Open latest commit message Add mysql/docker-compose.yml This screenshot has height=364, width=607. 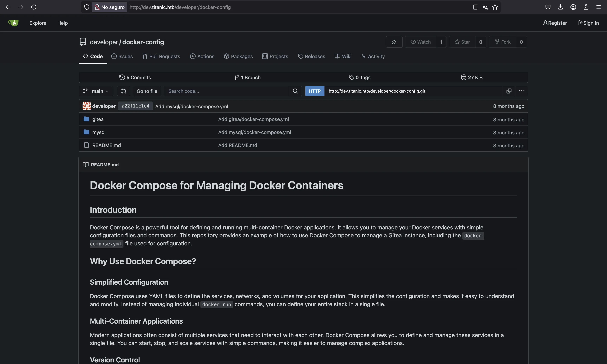pos(191,106)
